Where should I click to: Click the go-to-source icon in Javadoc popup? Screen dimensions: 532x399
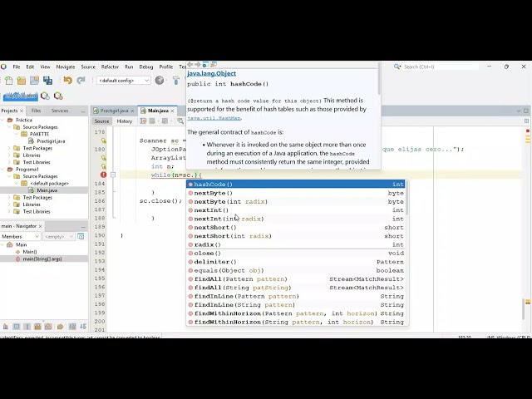coord(214,65)
